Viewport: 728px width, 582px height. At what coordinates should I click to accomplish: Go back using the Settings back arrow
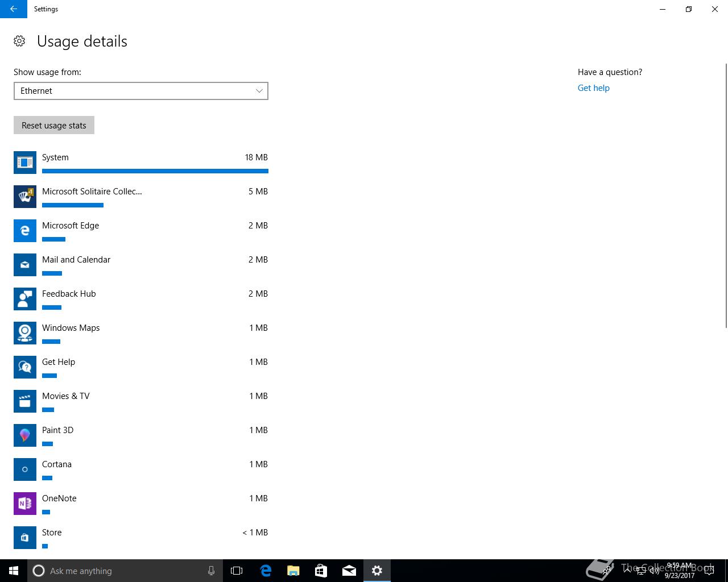[x=13, y=9]
